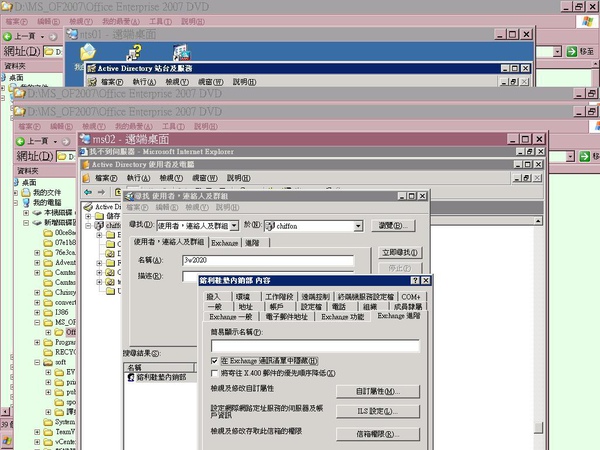This screenshot has width=600, height=450.
Task: Open the 進階 tab in the 尋找 dialog
Action: pyautogui.click(x=252, y=243)
